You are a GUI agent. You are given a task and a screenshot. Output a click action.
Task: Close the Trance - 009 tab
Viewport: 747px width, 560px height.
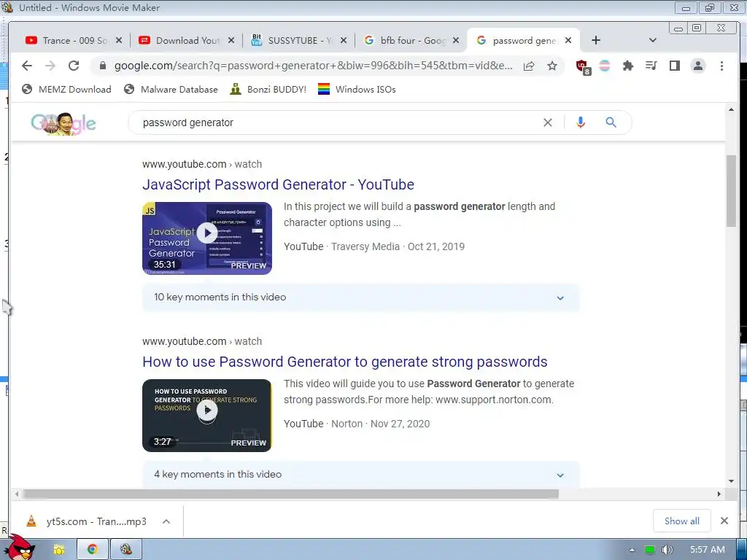(x=119, y=41)
